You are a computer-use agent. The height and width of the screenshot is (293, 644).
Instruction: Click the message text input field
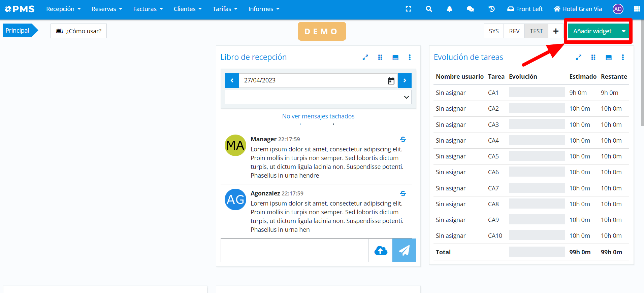click(x=295, y=250)
